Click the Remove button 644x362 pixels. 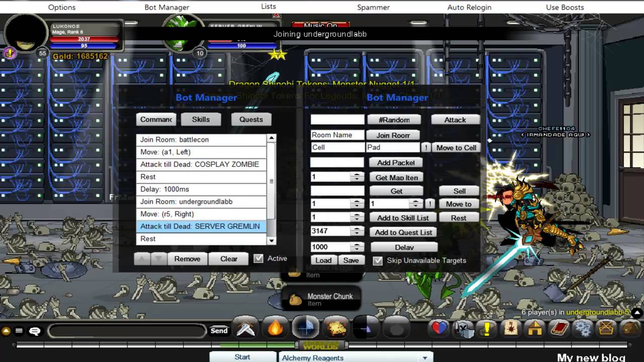pyautogui.click(x=187, y=258)
